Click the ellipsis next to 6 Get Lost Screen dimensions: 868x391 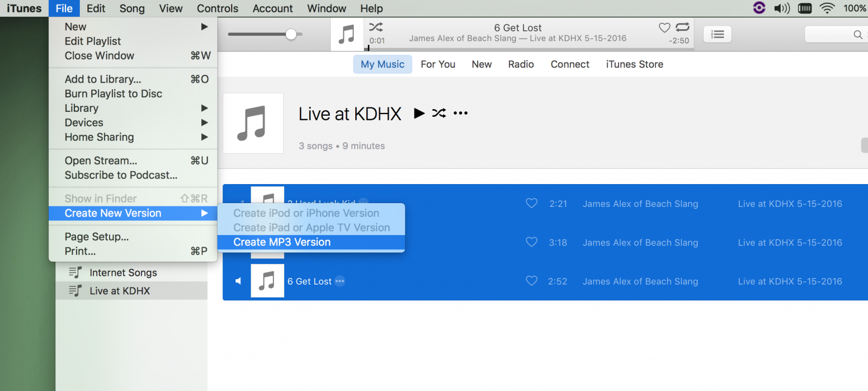(x=340, y=281)
